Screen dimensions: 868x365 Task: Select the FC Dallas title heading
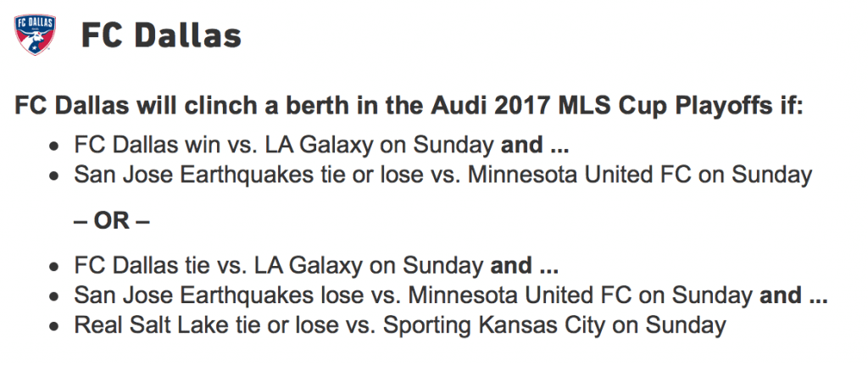(x=161, y=36)
